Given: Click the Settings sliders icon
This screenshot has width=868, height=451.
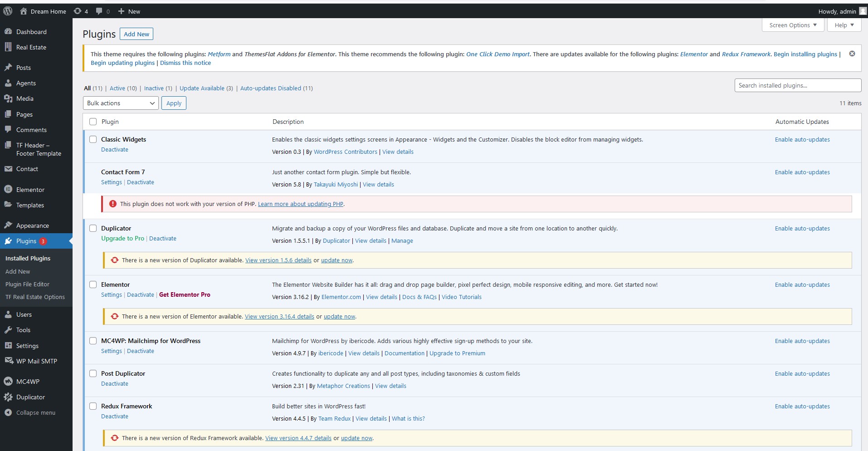Looking at the screenshot, I should pyautogui.click(x=8, y=346).
